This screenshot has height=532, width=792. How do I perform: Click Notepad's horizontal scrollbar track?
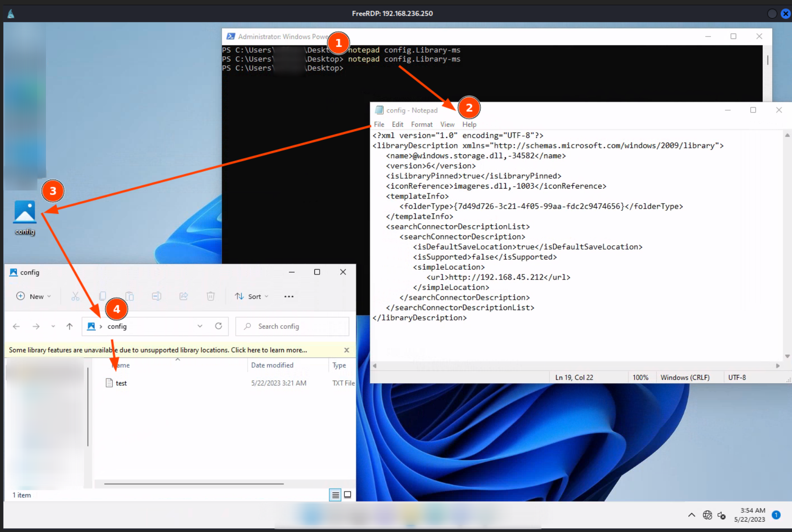point(576,366)
